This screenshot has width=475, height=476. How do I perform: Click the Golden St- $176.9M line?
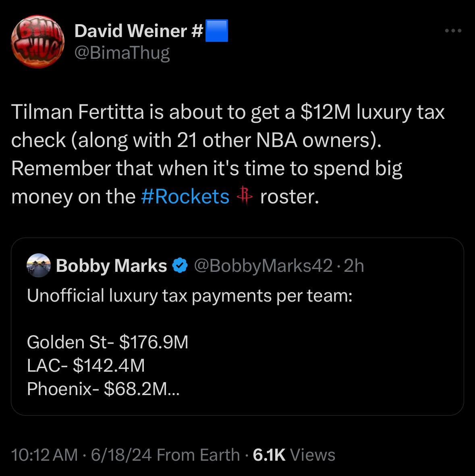coord(108,342)
